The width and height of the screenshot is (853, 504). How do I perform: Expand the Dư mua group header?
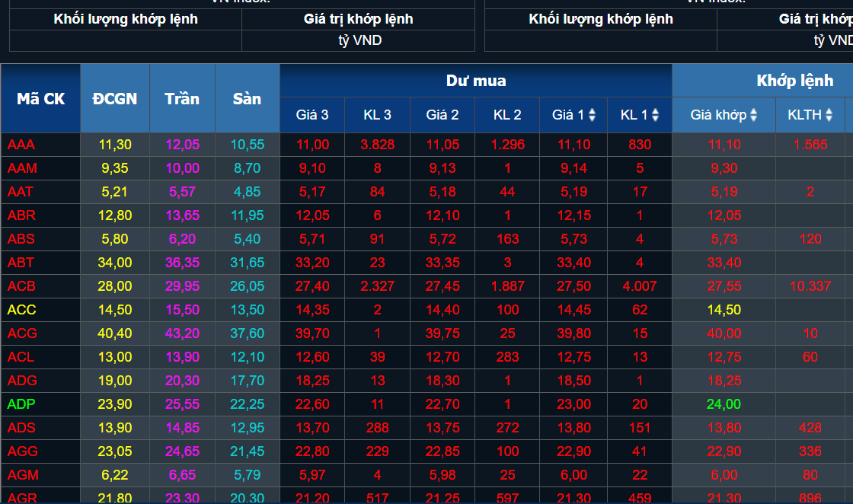[x=476, y=79]
